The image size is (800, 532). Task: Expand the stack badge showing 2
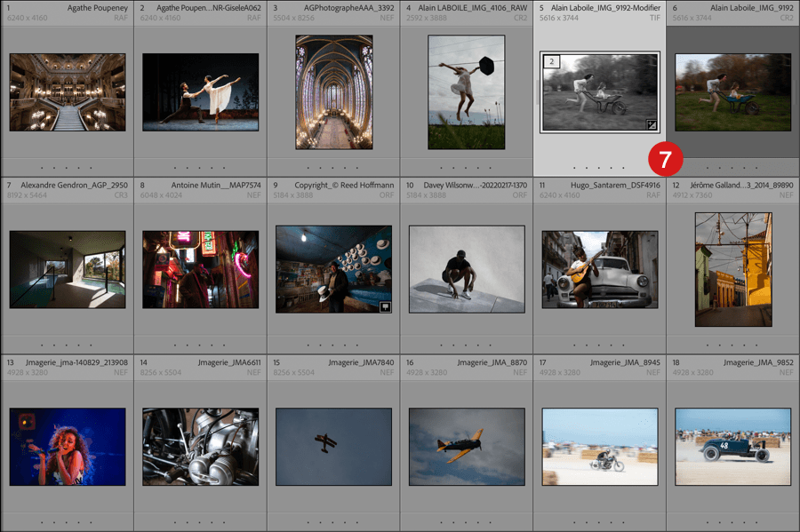(x=551, y=61)
